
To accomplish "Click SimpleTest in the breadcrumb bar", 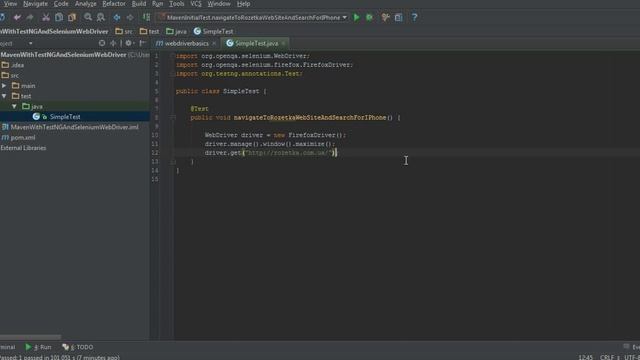I will point(213,31).
